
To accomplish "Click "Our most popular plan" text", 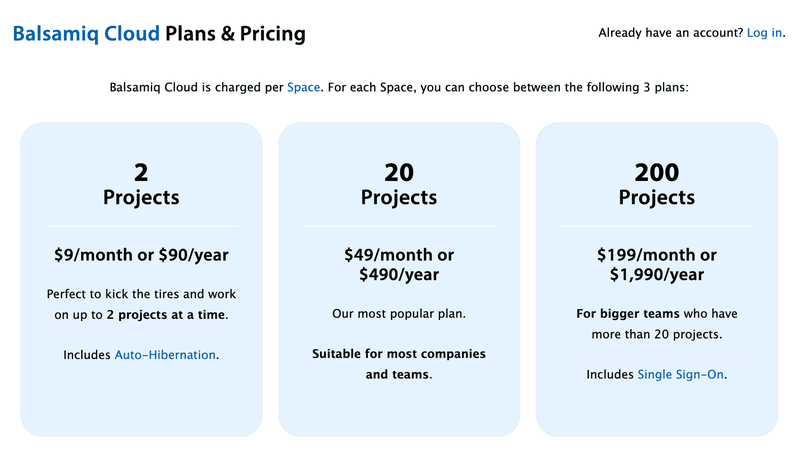I will click(x=399, y=314).
